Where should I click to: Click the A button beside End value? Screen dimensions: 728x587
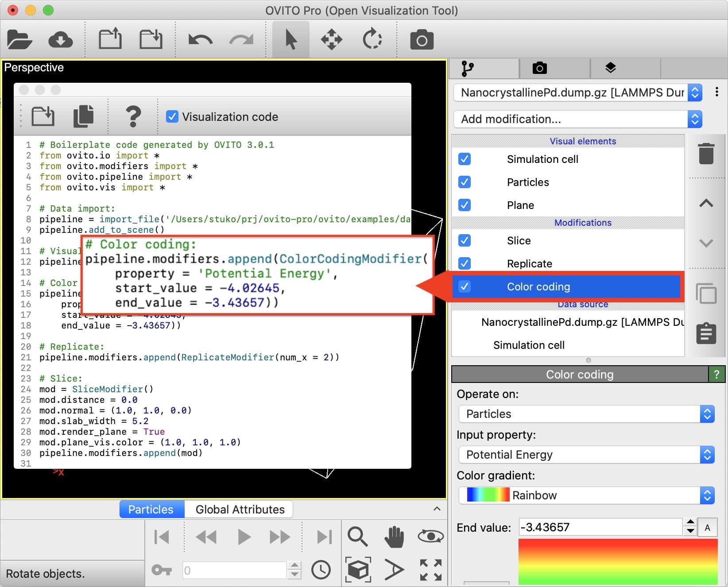tap(708, 527)
